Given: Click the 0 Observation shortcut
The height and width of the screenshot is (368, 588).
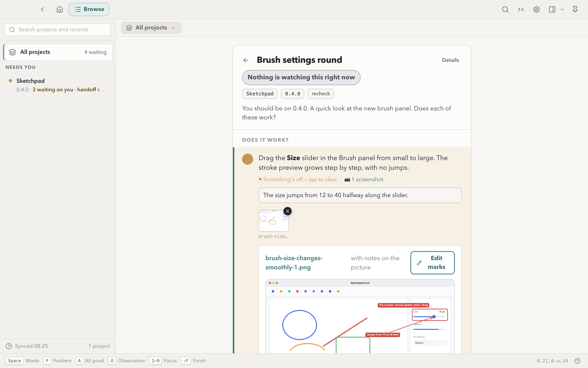Looking at the screenshot, I should point(127,361).
